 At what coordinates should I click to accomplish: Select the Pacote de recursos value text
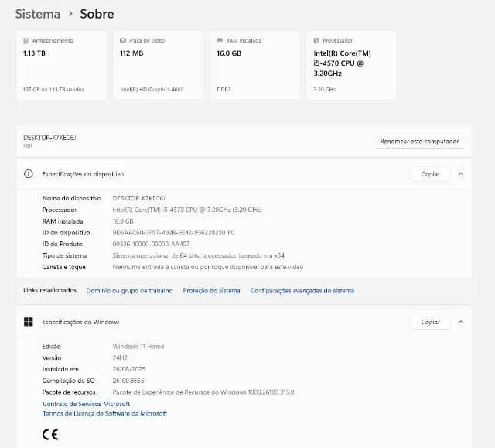203,392
